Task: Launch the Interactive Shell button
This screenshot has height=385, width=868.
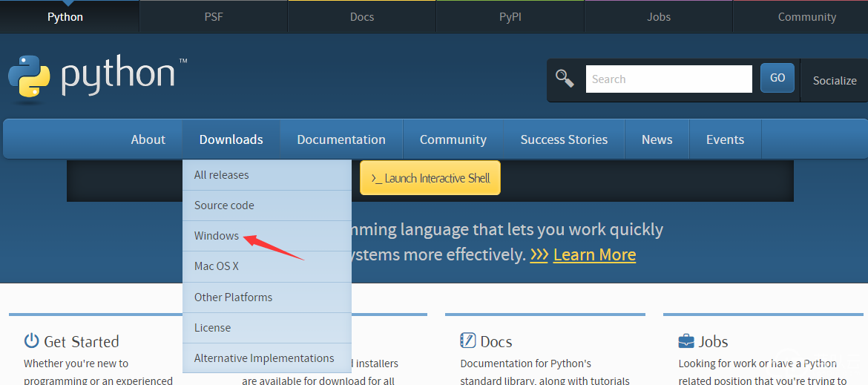Action: 430,178
